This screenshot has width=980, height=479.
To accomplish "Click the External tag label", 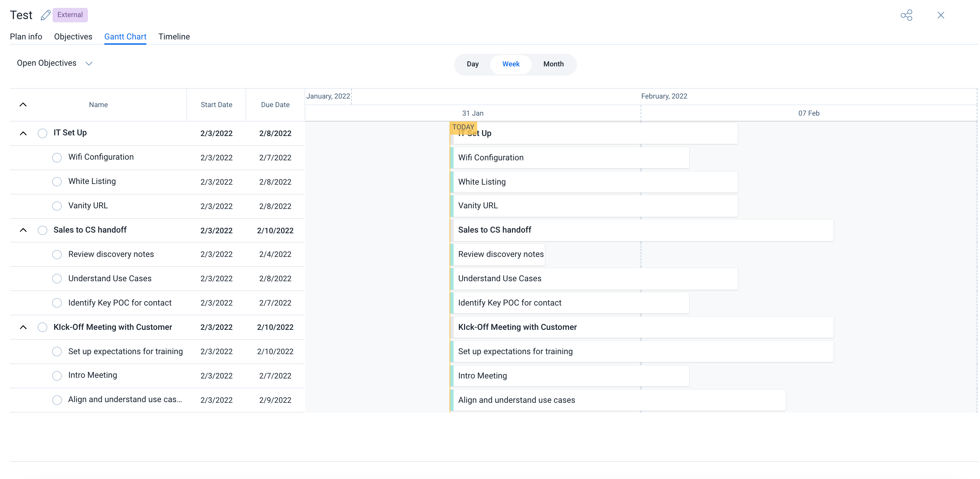I will pyautogui.click(x=70, y=15).
